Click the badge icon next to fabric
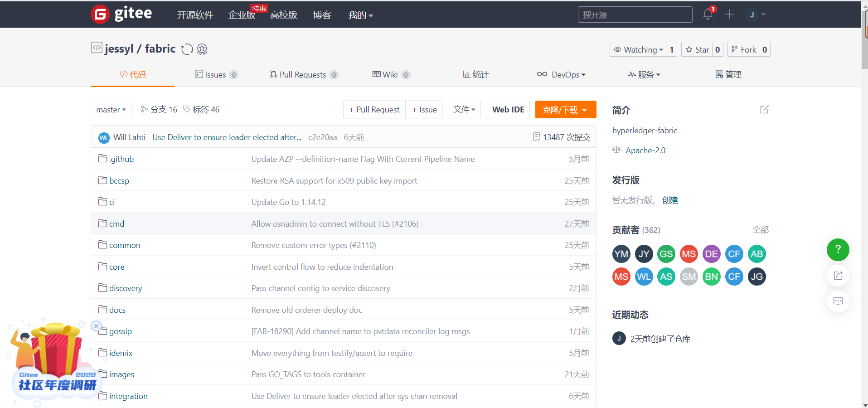This screenshot has width=868, height=408. [x=202, y=49]
